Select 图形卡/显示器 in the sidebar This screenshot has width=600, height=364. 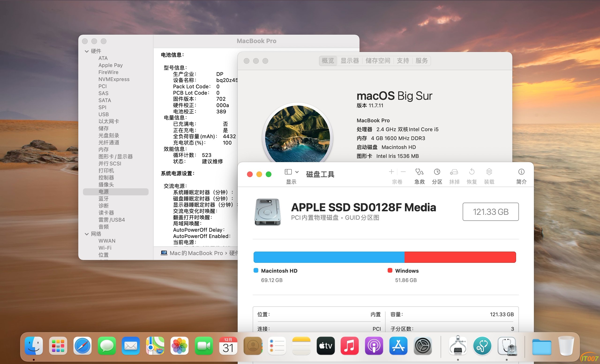pos(115,156)
